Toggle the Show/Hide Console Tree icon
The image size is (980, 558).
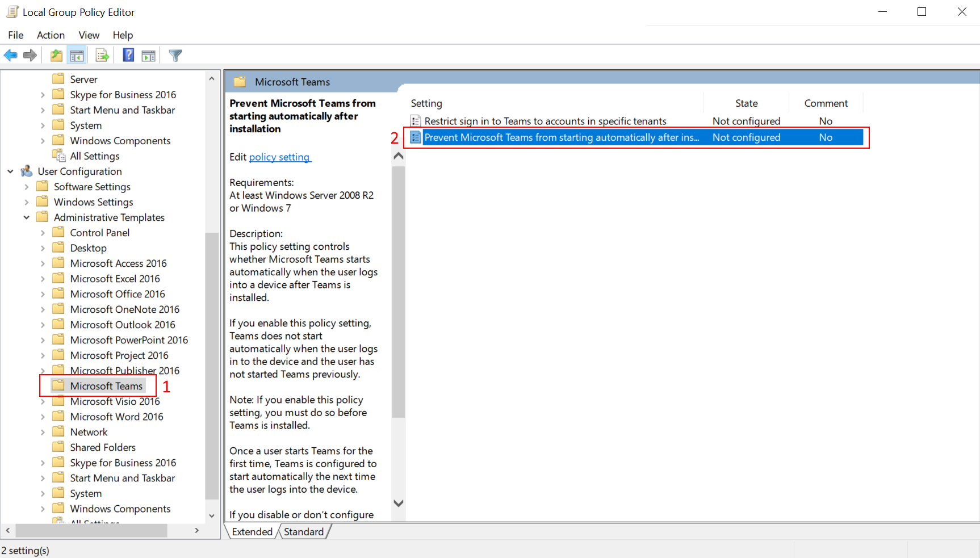tap(77, 55)
